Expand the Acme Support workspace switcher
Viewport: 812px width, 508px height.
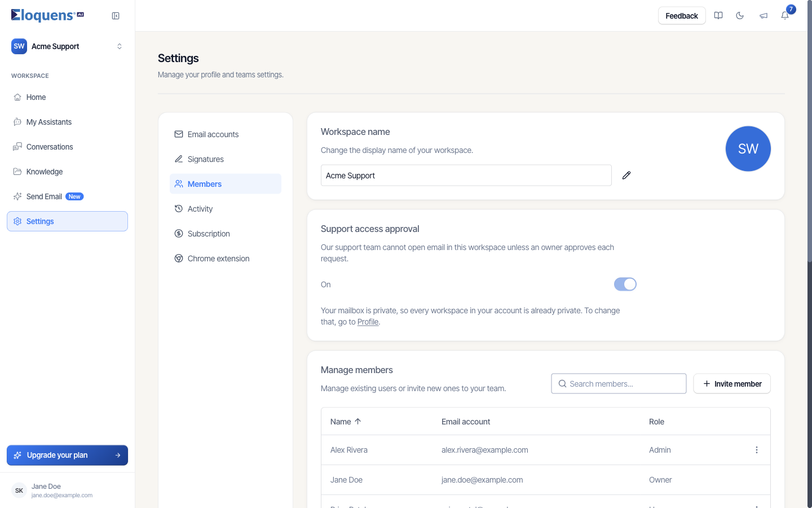[x=67, y=46]
